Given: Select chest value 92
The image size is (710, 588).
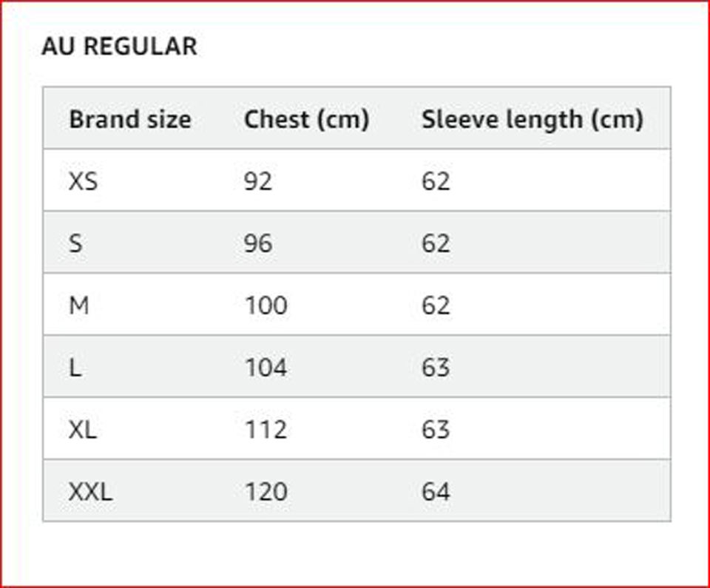Looking at the screenshot, I should [x=258, y=182].
